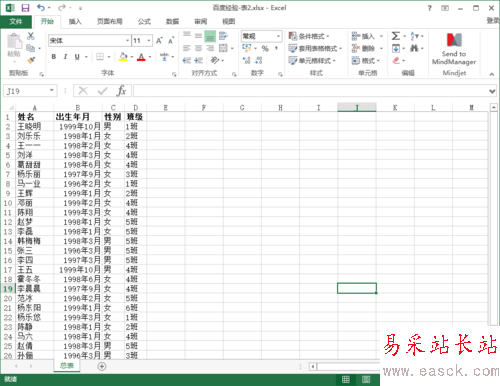Click Insert cells button
The width and height of the screenshot is (500, 386).
(363, 36)
